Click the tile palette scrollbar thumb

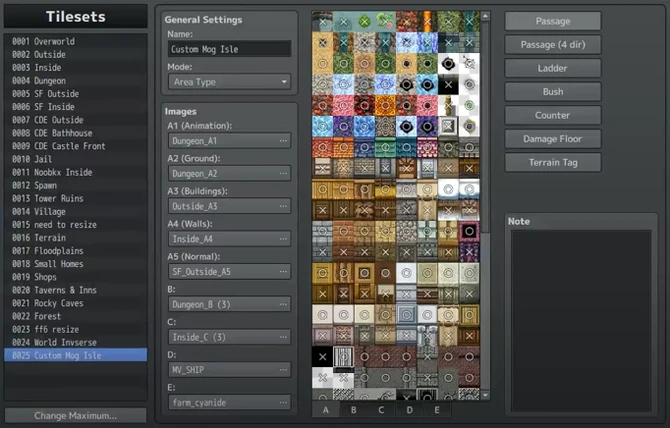pyautogui.click(x=485, y=126)
